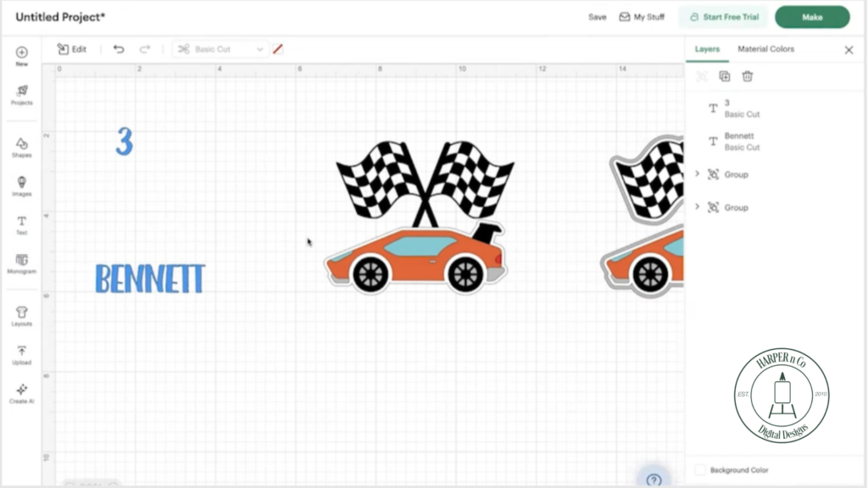868x488 pixels.
Task: Click the Make button
Action: tap(811, 17)
